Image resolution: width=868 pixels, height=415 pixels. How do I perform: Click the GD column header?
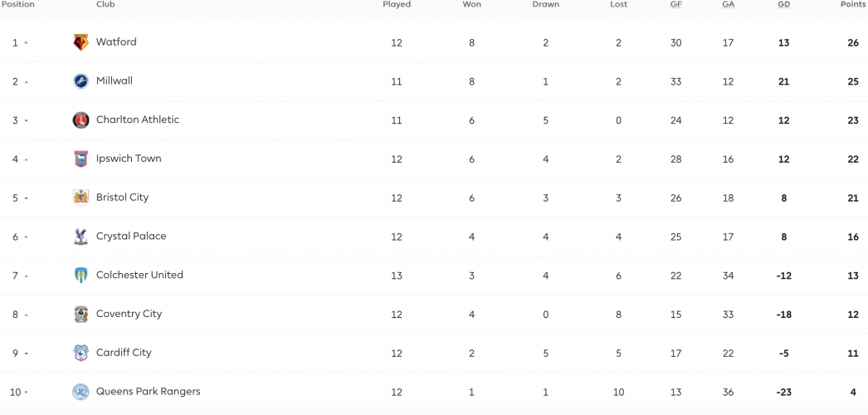[783, 4]
